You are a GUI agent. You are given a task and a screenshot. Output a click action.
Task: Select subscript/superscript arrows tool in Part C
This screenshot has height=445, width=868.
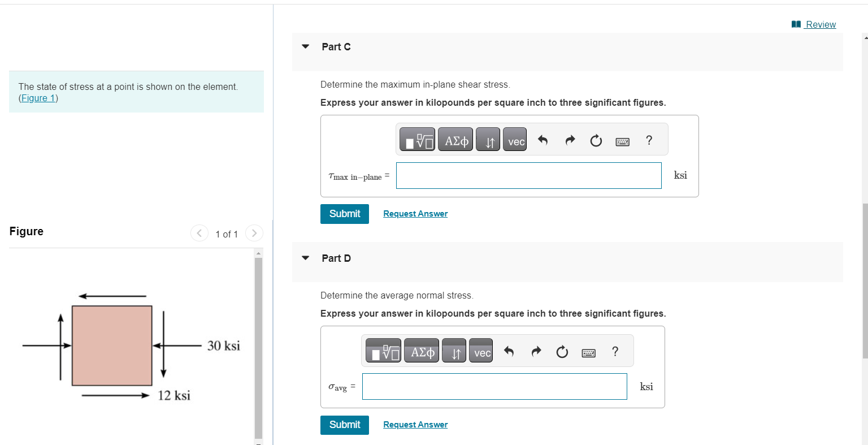coord(488,140)
